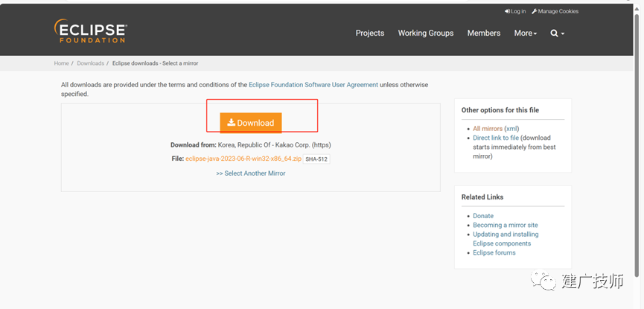Click the Eclipse Foundation logo
This screenshot has height=309, width=644.
(90, 31)
